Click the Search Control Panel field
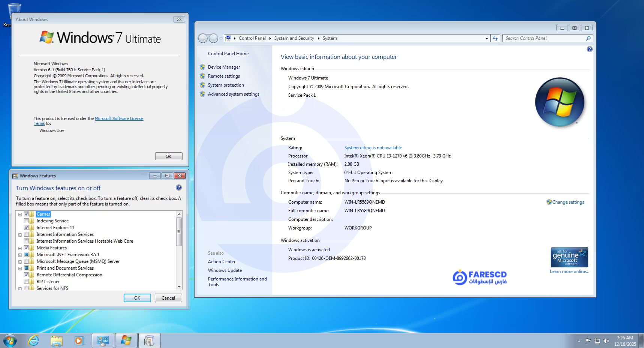644x348 pixels. click(544, 38)
